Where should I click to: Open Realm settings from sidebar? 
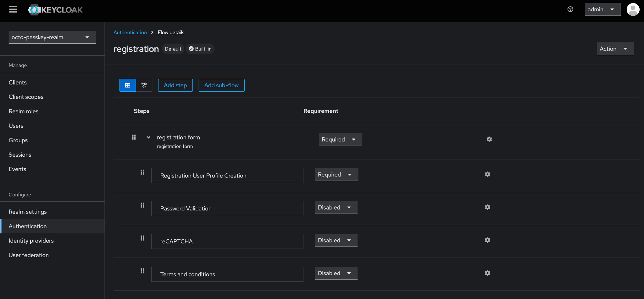(x=28, y=212)
